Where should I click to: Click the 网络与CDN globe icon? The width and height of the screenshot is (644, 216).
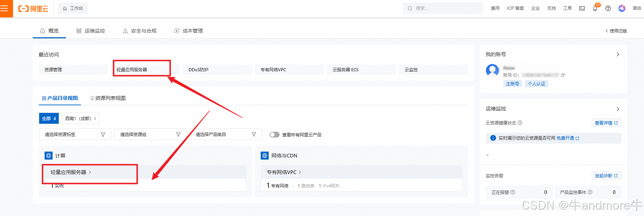tap(265, 156)
